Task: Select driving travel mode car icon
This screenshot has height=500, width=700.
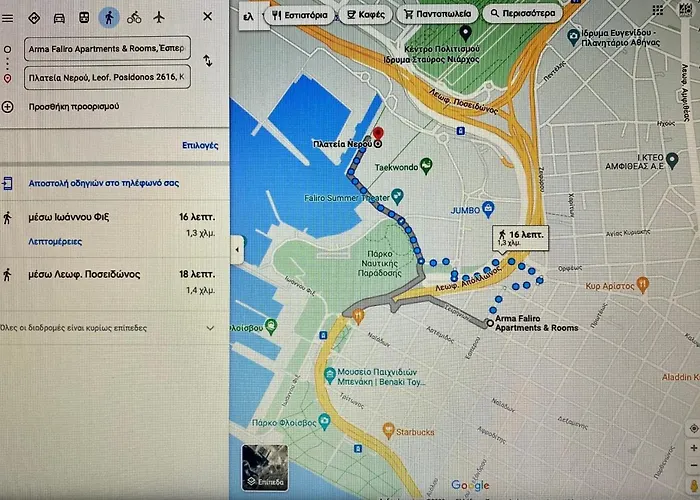Action: 59,18
